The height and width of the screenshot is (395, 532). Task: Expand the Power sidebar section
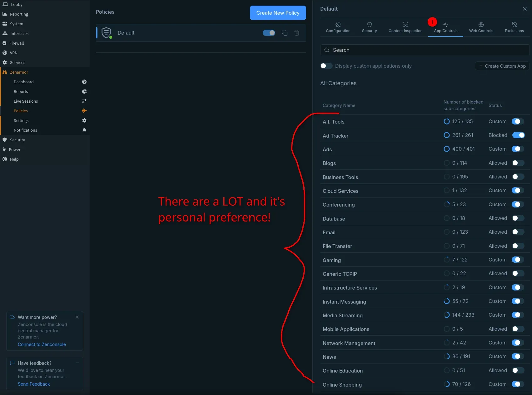(x=14, y=149)
